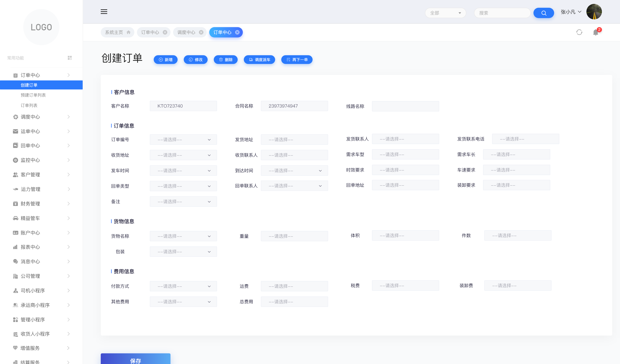This screenshot has width=620, height=364.
Task: Click the 管理小程序 sidebar icon
Action: pyautogui.click(x=15, y=319)
